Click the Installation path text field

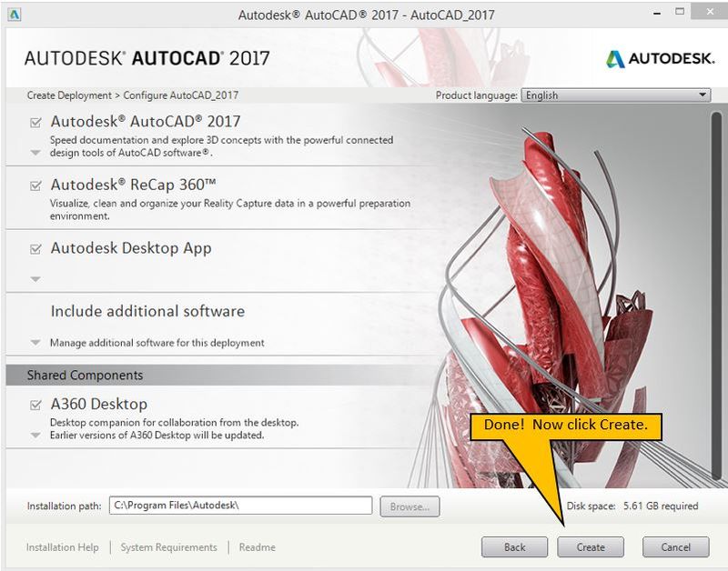(240, 506)
